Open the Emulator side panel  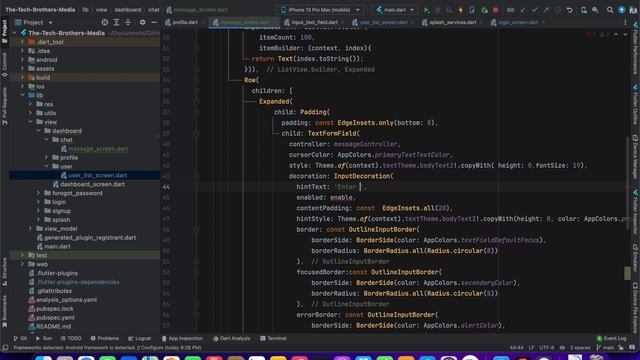tap(636, 258)
